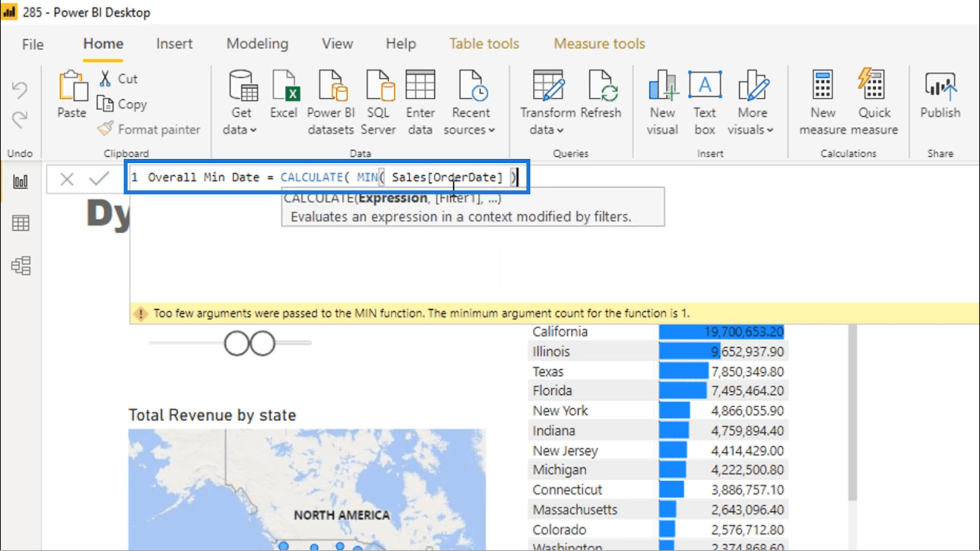
Task: Create a New measure
Action: (823, 102)
